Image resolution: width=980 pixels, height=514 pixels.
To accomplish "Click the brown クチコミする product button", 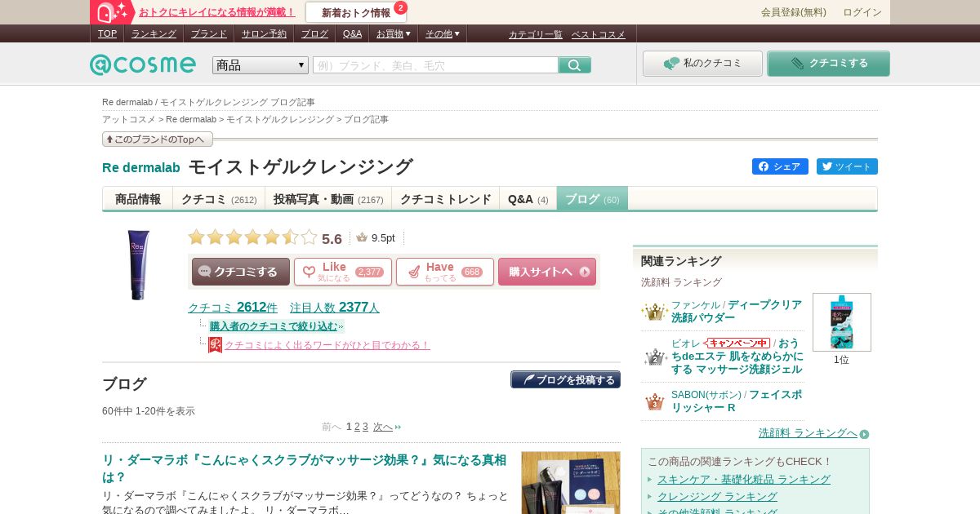I will click(x=241, y=272).
